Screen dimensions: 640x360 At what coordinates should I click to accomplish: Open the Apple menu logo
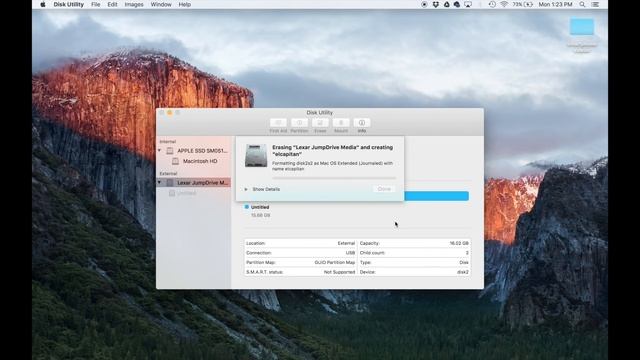coord(43,4)
